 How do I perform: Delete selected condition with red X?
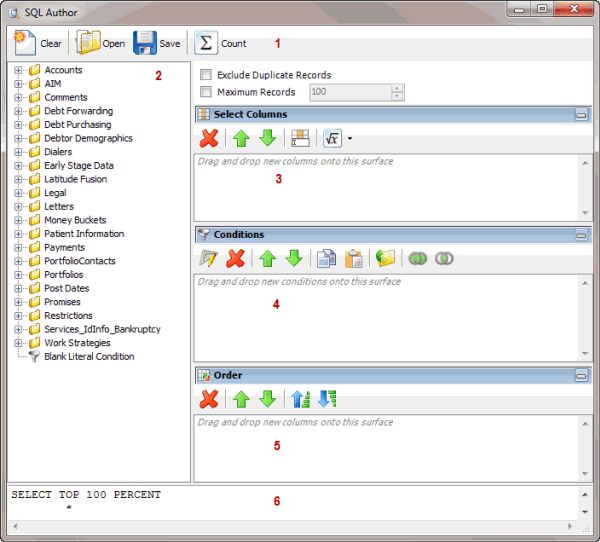(x=235, y=258)
